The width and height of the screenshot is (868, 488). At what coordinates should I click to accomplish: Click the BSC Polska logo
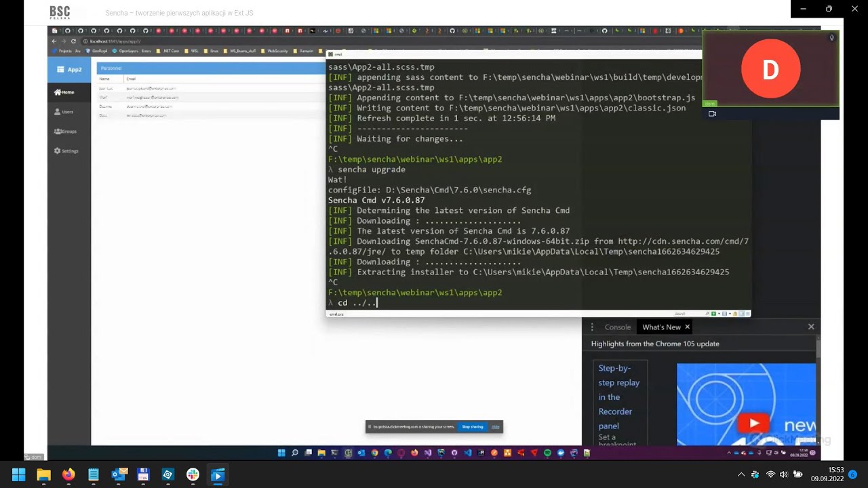60,13
